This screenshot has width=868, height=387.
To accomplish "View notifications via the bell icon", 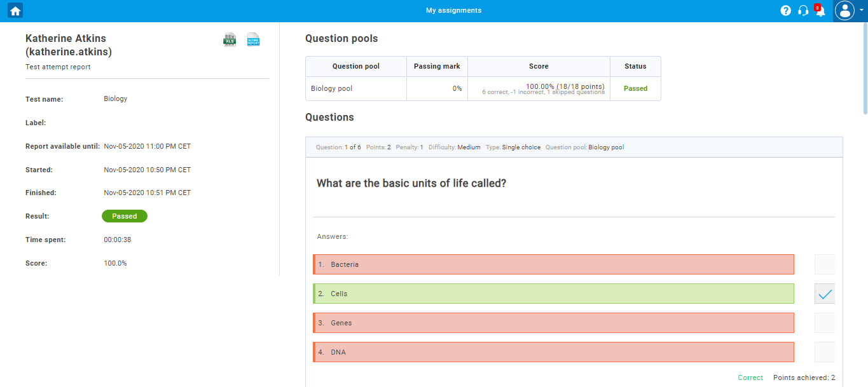I will tap(820, 11).
